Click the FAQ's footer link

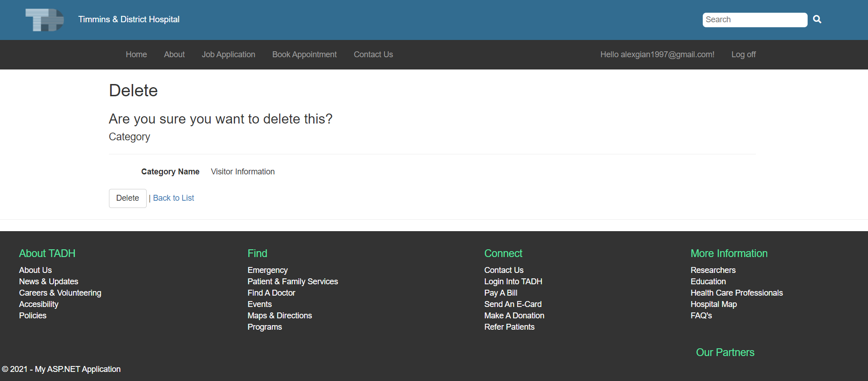point(701,316)
